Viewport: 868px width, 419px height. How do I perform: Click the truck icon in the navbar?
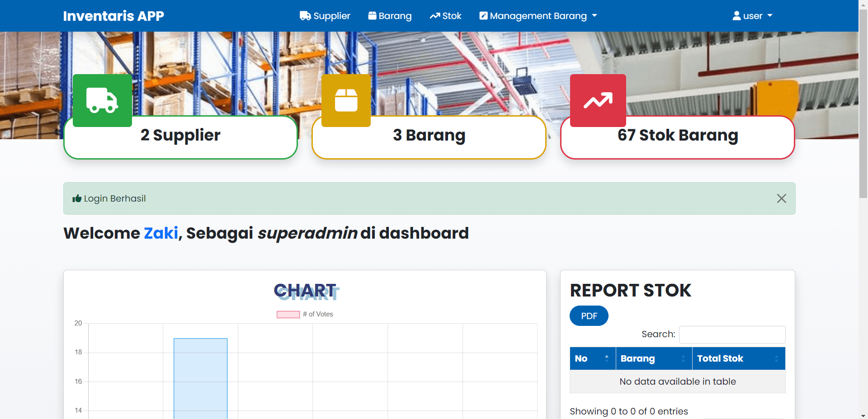coord(305,16)
